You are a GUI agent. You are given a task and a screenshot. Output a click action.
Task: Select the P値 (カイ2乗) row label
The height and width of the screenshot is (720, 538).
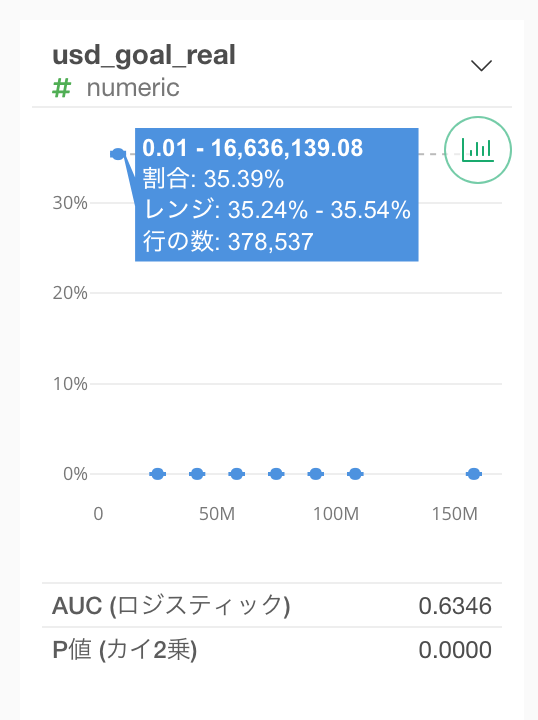point(124,650)
